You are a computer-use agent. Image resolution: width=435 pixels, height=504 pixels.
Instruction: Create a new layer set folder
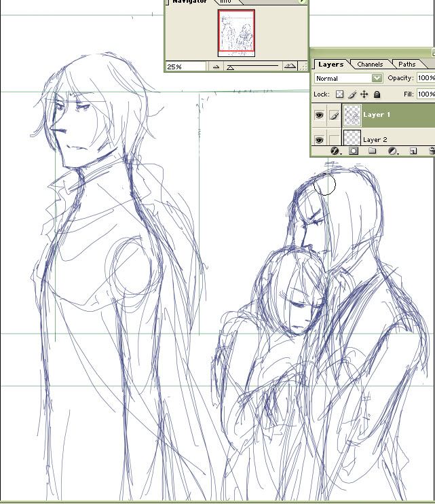(x=373, y=151)
